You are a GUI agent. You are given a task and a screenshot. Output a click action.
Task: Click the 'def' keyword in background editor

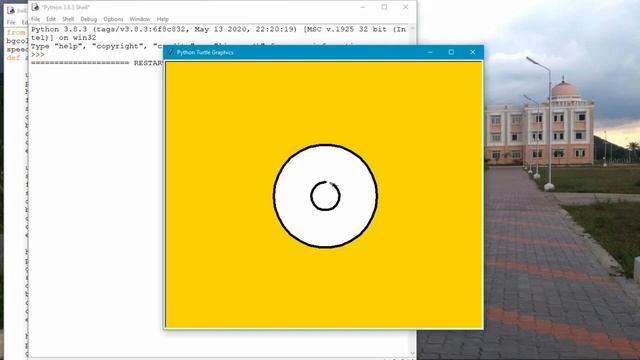point(13,58)
